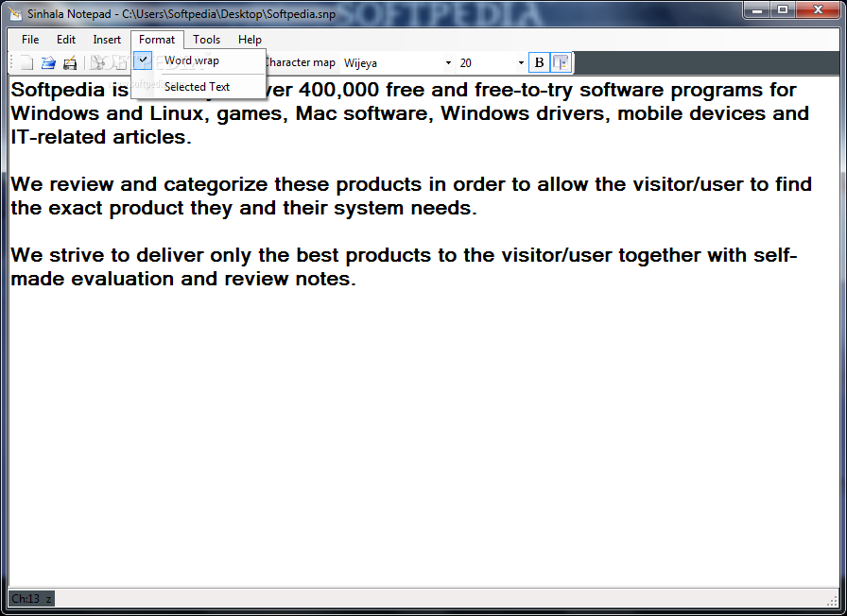Toggle Bold formatting button
Screen dimensions: 847x616
(539, 62)
